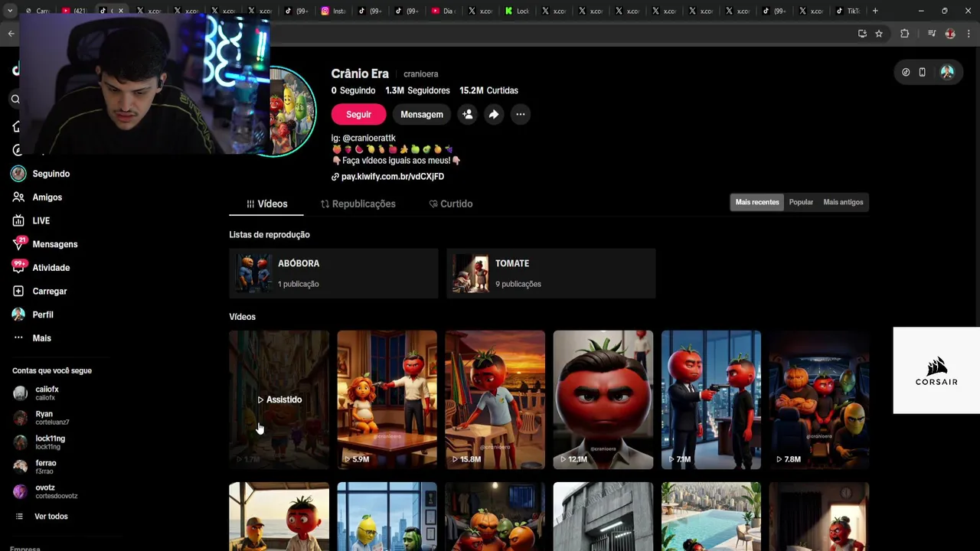The image size is (980, 551).
Task: Click the 0 Seguindo count
Action: (353, 90)
